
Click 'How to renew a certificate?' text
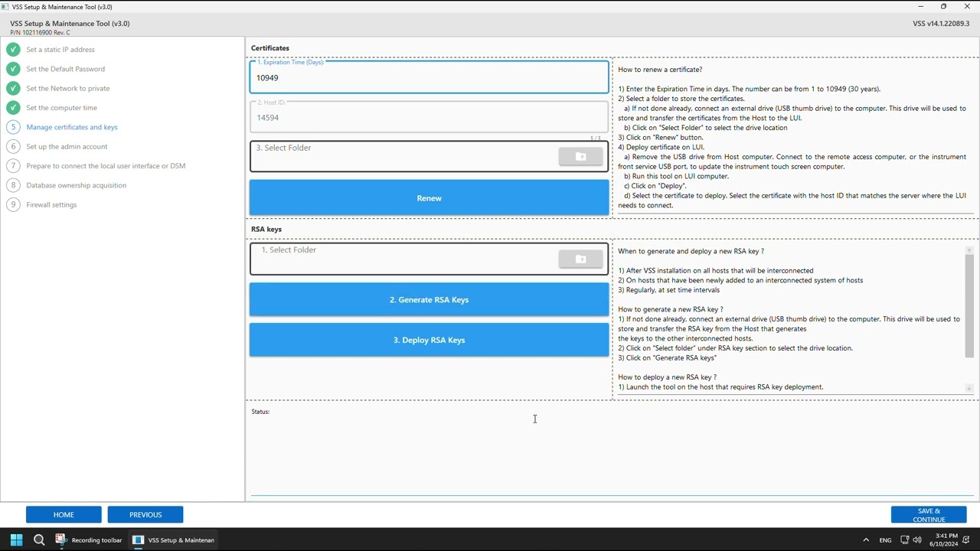(x=660, y=70)
